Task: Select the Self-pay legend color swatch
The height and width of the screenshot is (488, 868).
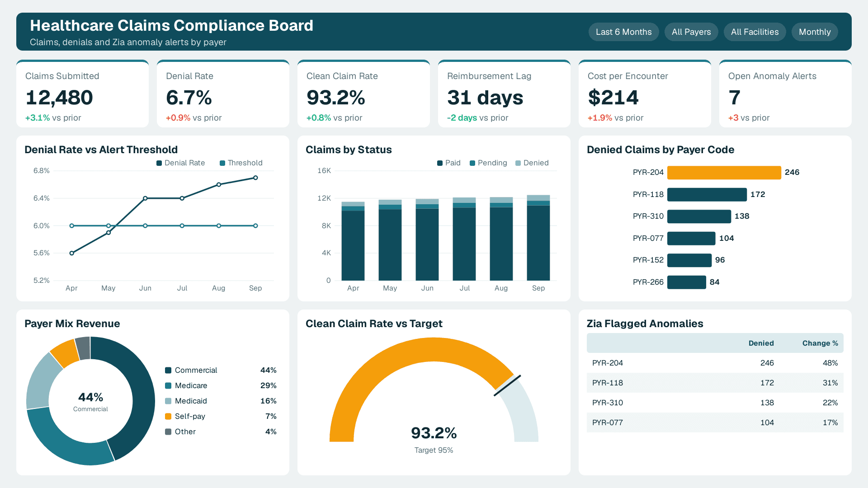Action: [x=168, y=417]
